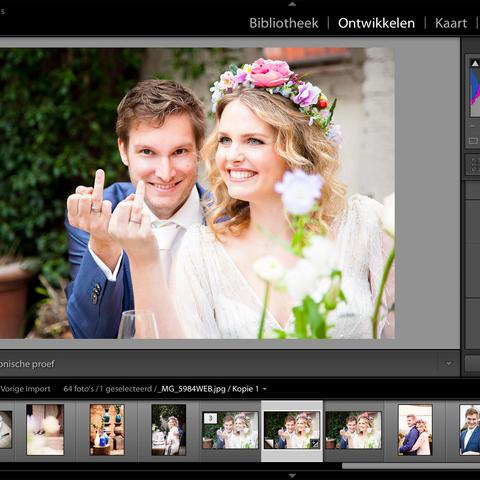The image size is (480, 480).
Task: Select the crop overlay tool icon
Action: [x=473, y=141]
